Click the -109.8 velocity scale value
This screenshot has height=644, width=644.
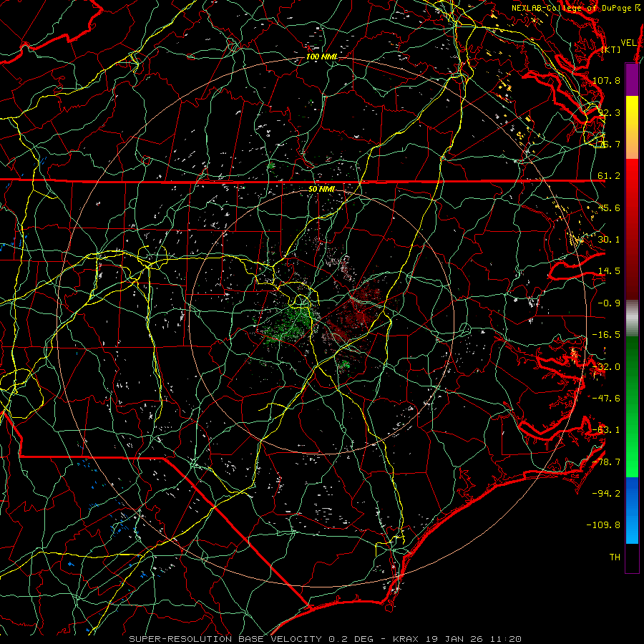point(604,525)
